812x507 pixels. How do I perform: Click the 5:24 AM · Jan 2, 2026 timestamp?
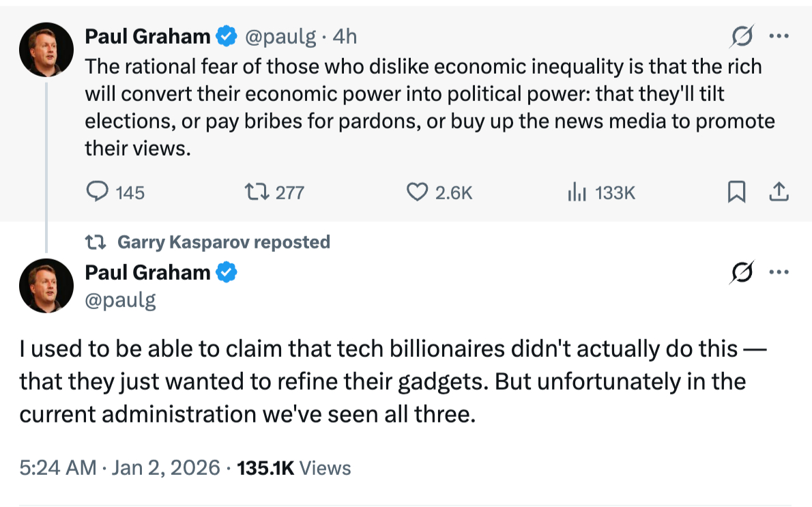pyautogui.click(x=119, y=468)
